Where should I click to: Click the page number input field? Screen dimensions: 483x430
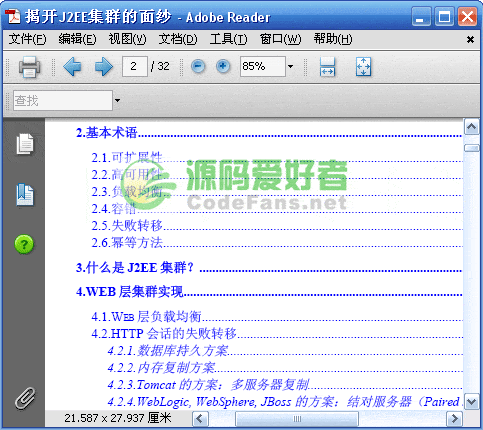click(135, 66)
